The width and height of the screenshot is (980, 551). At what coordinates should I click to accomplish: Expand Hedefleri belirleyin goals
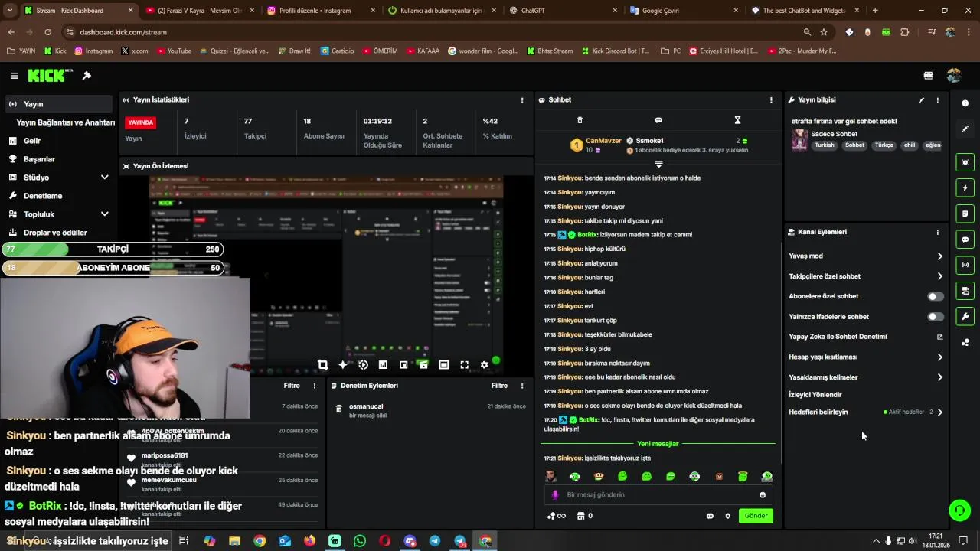coord(940,412)
